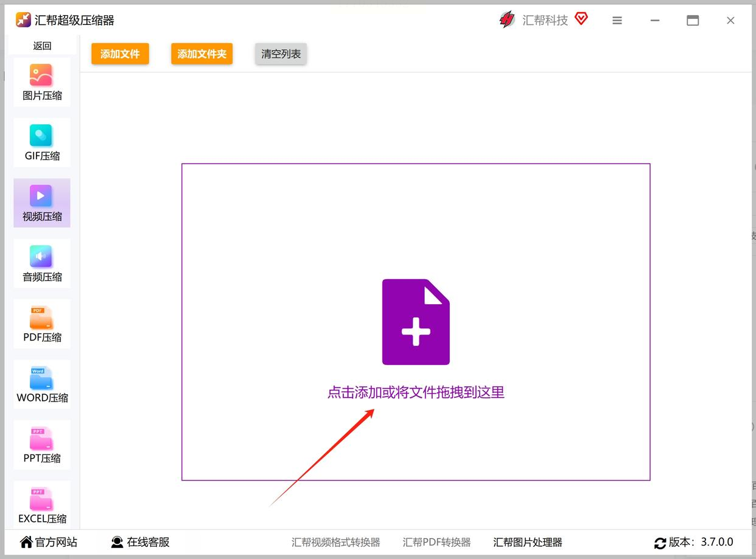Close the compressor window
Image resolution: width=756 pixels, height=559 pixels.
click(x=730, y=20)
